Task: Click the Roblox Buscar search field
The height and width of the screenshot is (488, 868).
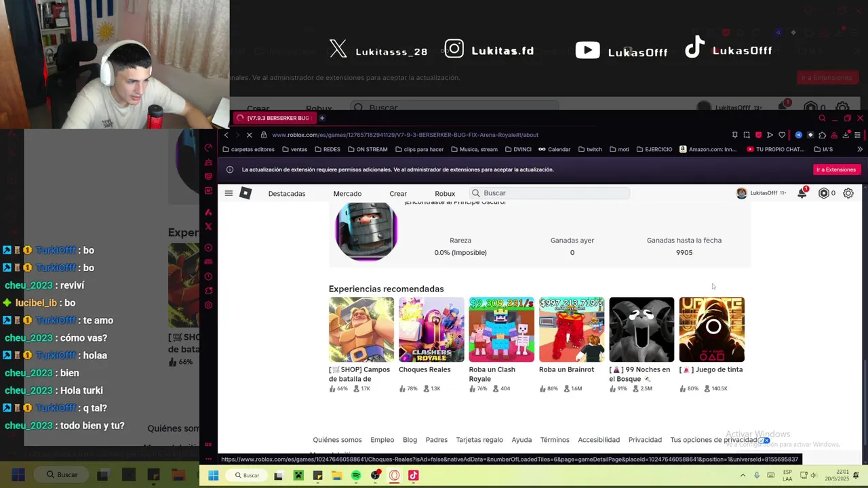Action: (550, 193)
